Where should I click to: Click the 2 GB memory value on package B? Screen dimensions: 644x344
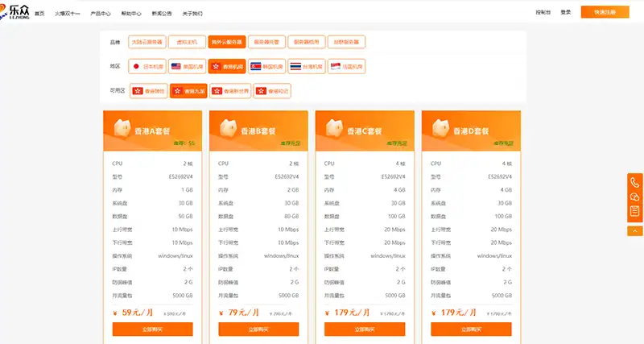(x=293, y=190)
